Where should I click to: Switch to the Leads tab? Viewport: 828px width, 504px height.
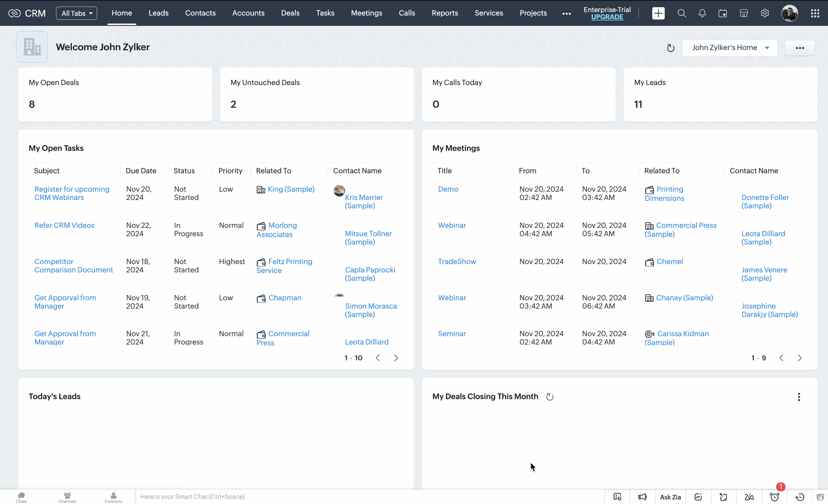point(158,13)
